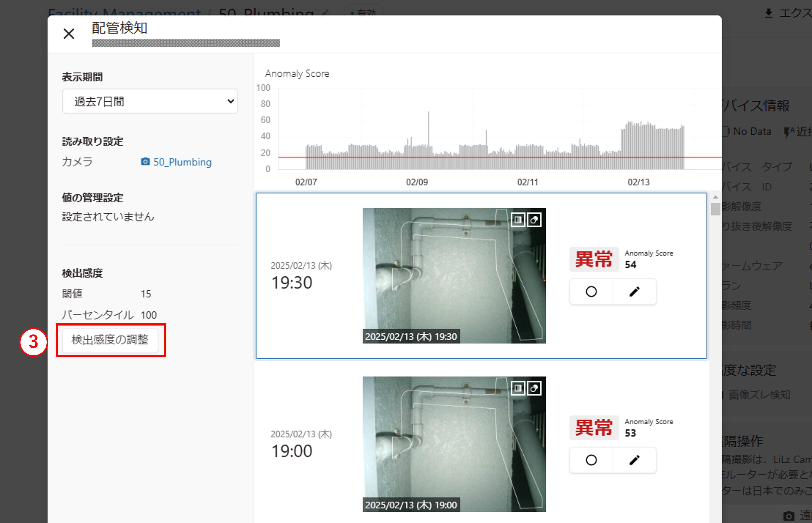Click the scrollbar up arrow in results list
Viewport: 812px width, 523px height.
[x=715, y=197]
